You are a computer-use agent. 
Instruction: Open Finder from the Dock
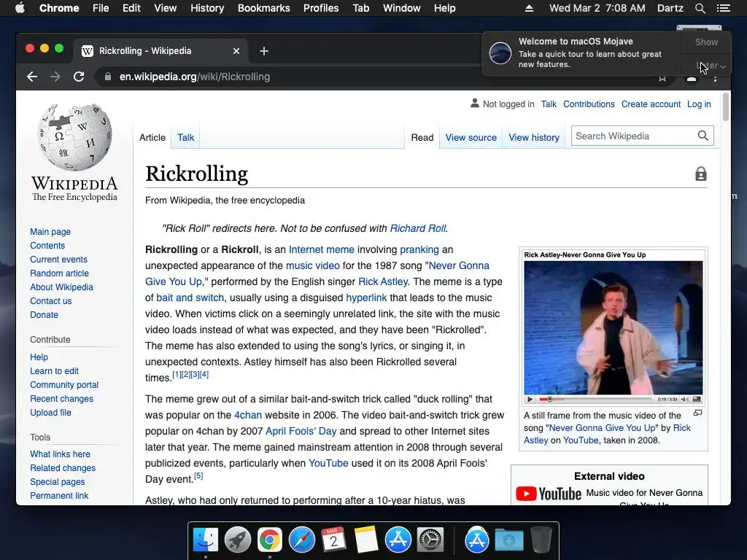[206, 540]
